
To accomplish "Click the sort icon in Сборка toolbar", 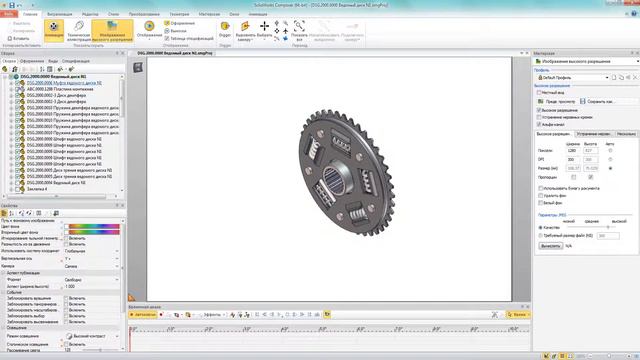I will coord(42,69).
